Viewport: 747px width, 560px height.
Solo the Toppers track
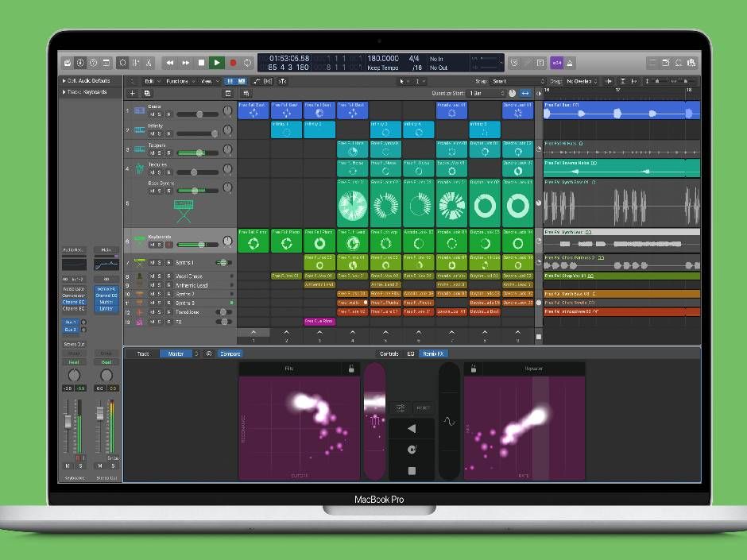160,153
